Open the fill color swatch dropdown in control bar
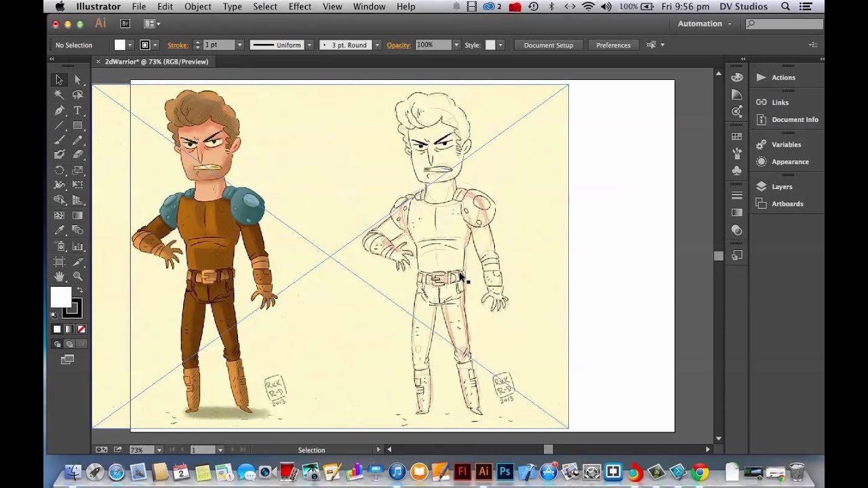Screen dimensions: 868x488 point(131,45)
